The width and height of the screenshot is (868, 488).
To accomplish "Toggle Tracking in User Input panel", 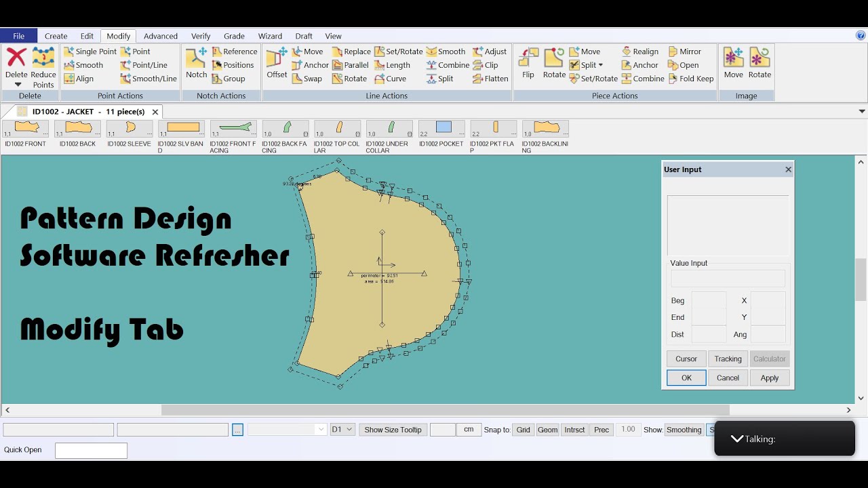I will point(728,359).
